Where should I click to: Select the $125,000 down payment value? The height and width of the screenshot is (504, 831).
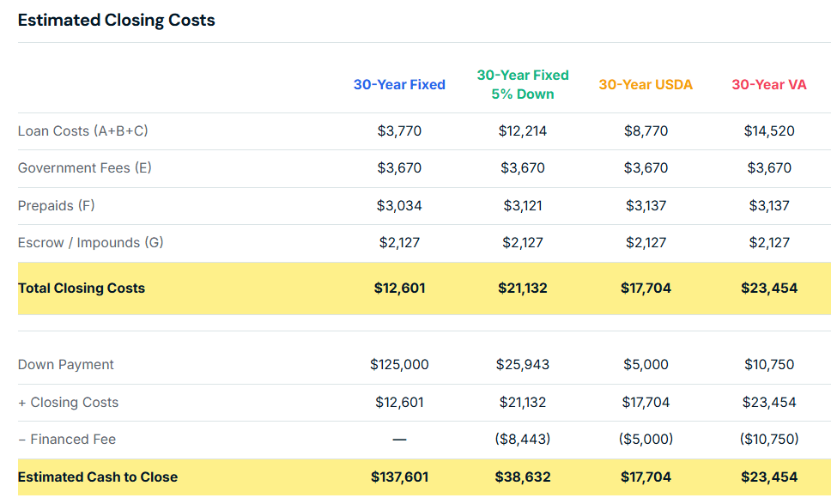point(399,364)
